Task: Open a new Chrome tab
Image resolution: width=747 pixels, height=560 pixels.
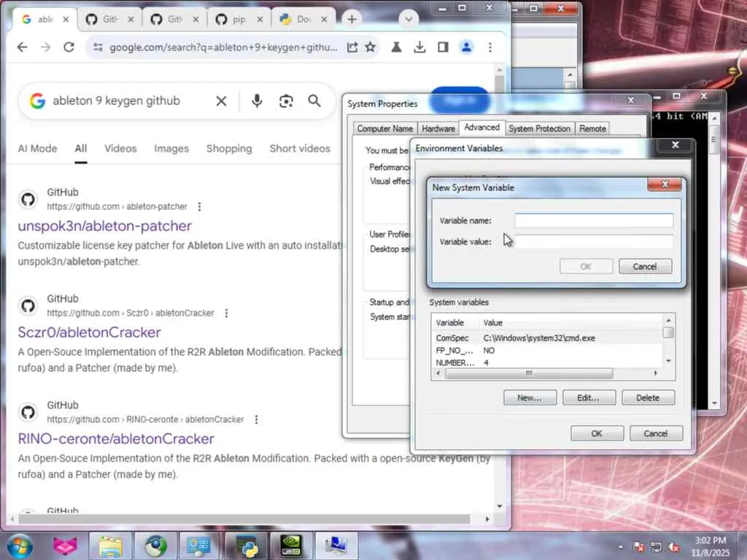Action: point(352,20)
